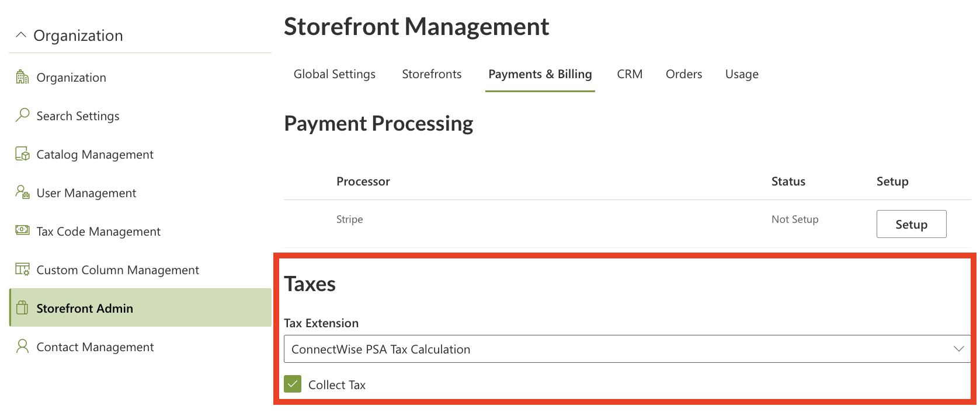Click the Contact Management person icon
This screenshot has height=413, width=980.
click(x=22, y=346)
